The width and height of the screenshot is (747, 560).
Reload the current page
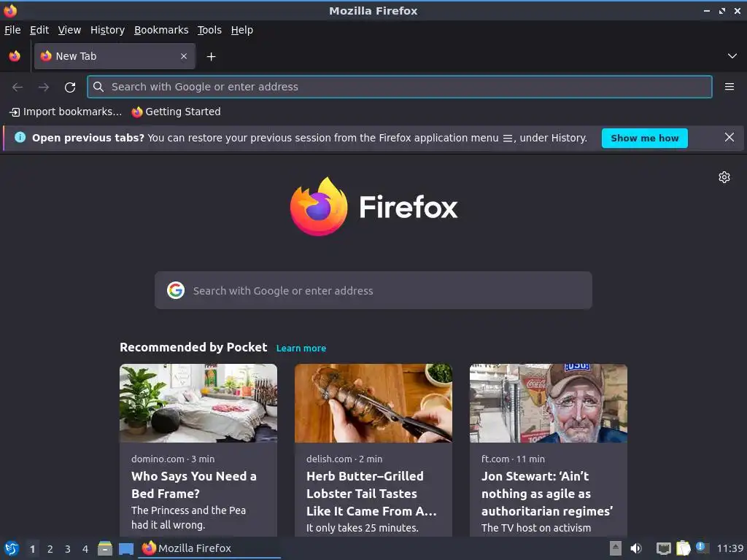(70, 87)
